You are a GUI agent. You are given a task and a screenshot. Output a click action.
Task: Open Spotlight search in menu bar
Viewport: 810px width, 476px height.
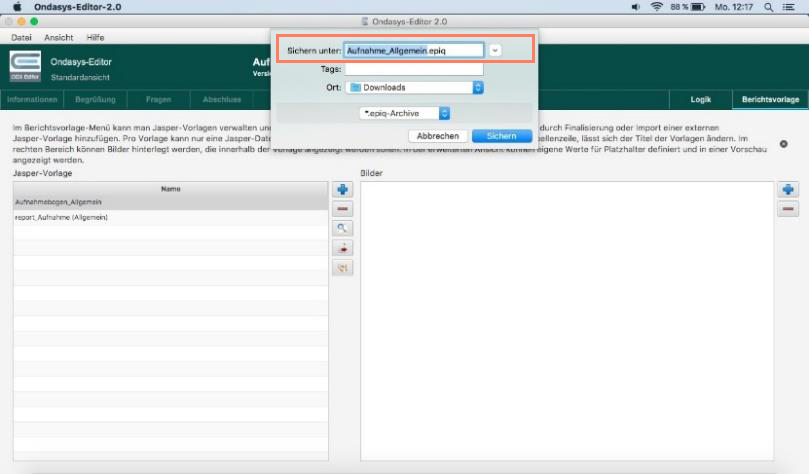point(769,7)
